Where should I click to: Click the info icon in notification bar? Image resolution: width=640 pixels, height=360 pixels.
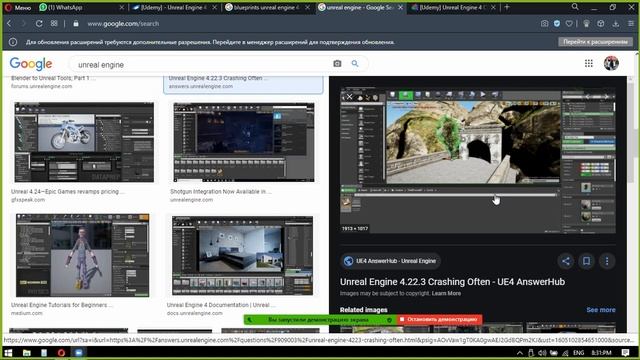coord(13,42)
